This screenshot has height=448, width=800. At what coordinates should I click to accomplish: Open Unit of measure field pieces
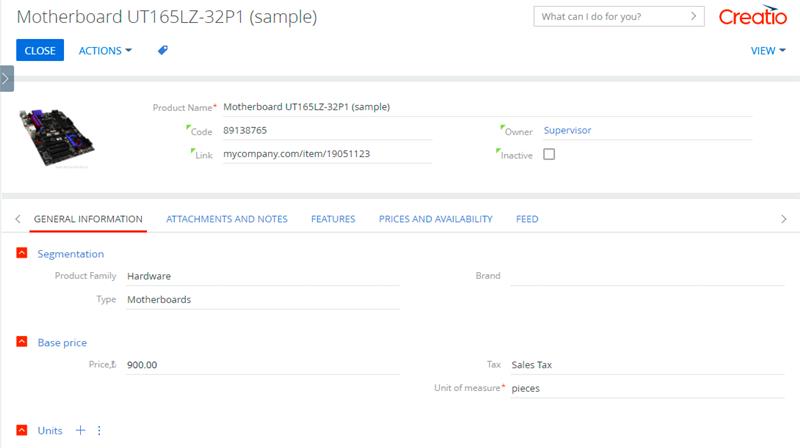point(647,388)
